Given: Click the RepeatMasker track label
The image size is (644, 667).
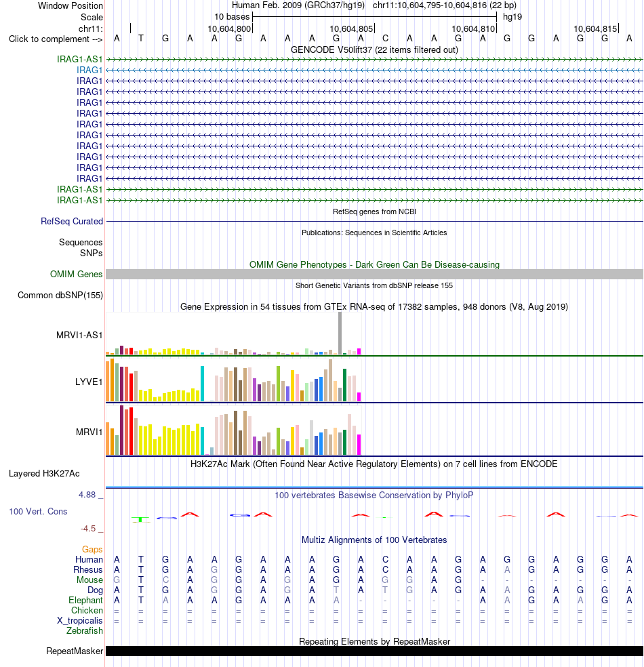Looking at the screenshot, I should [x=75, y=651].
